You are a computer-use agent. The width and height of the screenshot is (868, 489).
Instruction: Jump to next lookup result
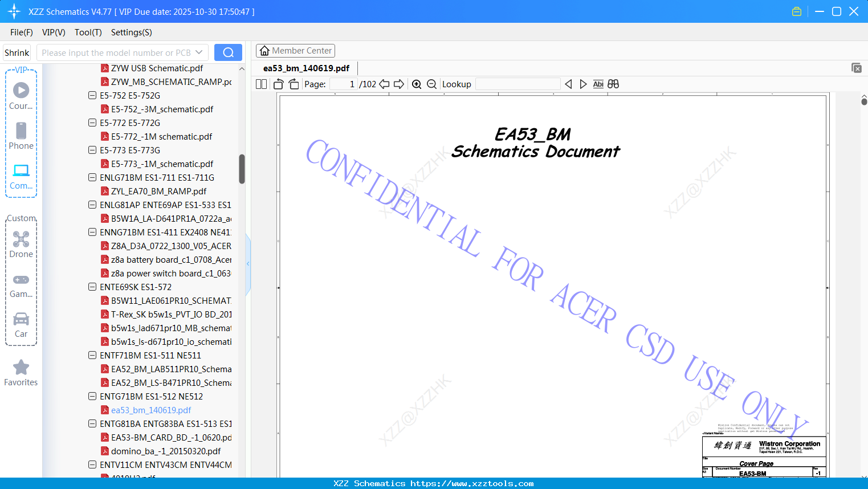(583, 84)
